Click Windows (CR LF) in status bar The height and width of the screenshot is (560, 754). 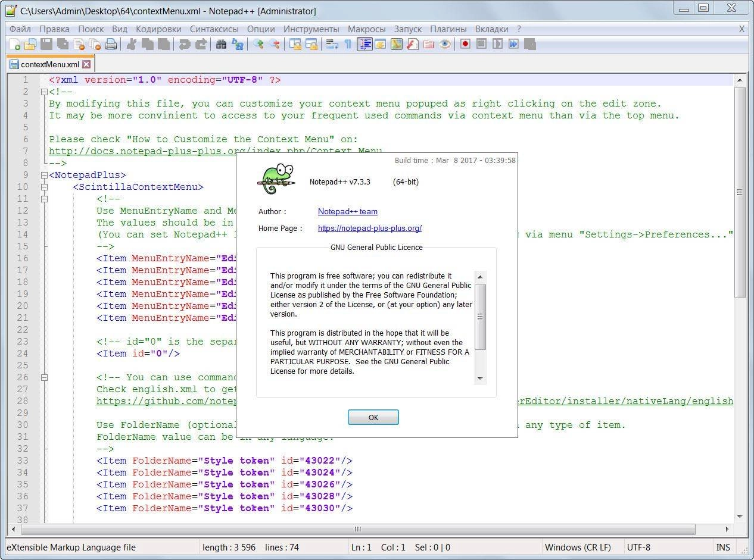pyautogui.click(x=578, y=547)
